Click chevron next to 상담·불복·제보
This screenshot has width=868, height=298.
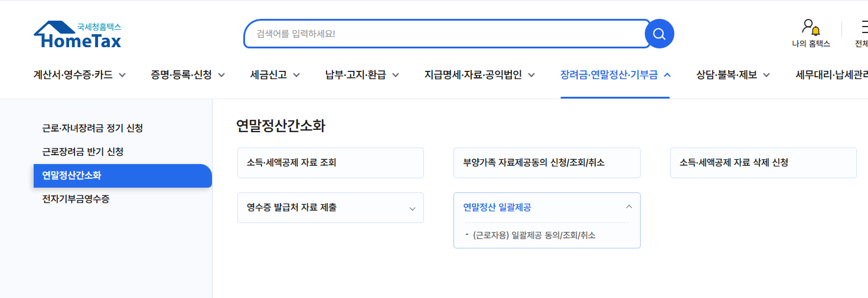(x=766, y=75)
